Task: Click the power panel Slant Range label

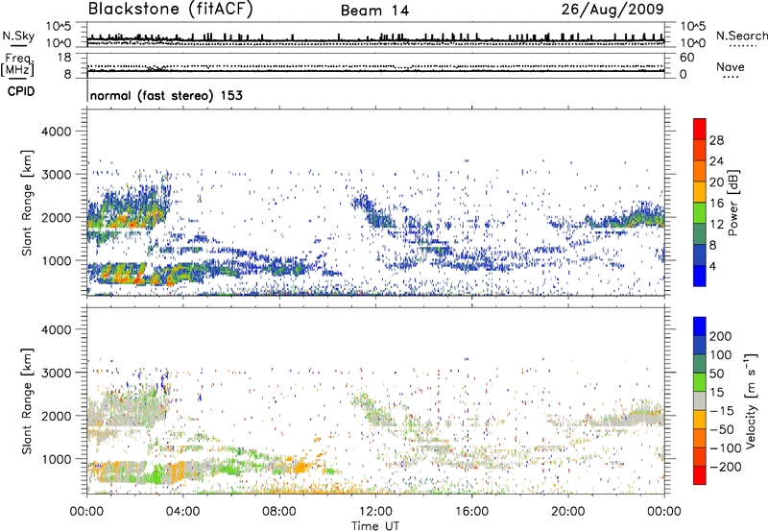Action: click(27, 203)
